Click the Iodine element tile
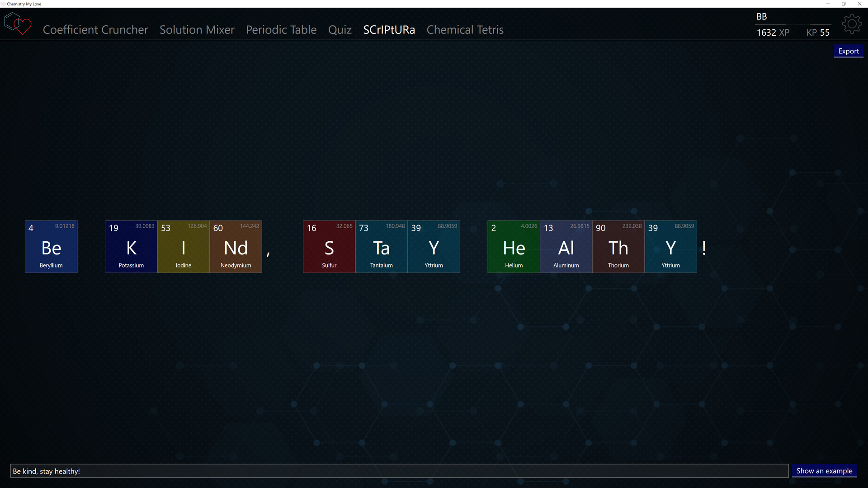Image resolution: width=868 pixels, height=488 pixels. tap(183, 247)
